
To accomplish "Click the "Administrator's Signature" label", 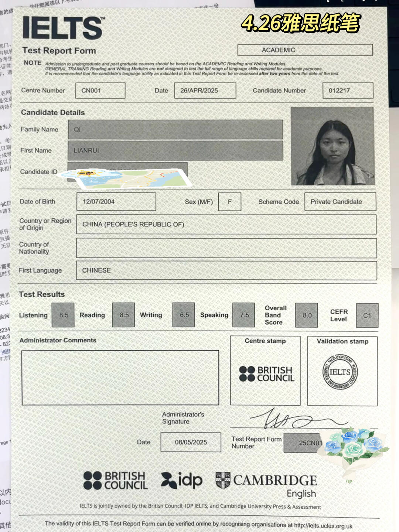I will tap(183, 418).
